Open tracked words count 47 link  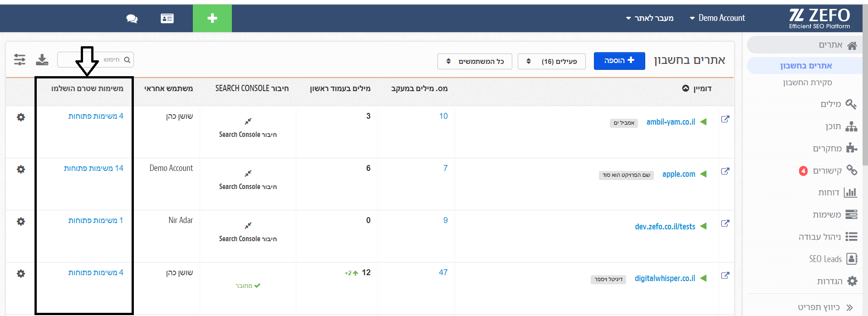click(443, 272)
